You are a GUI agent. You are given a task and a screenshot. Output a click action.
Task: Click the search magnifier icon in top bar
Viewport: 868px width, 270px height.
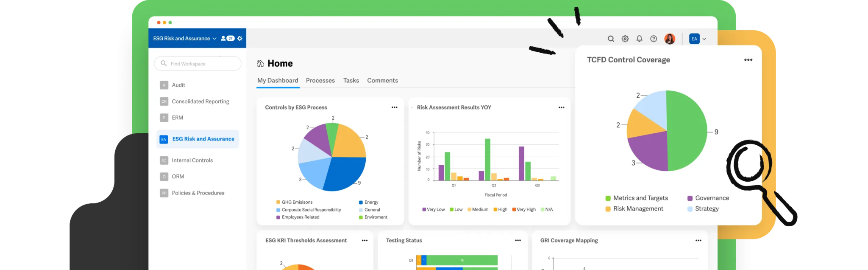pos(611,39)
